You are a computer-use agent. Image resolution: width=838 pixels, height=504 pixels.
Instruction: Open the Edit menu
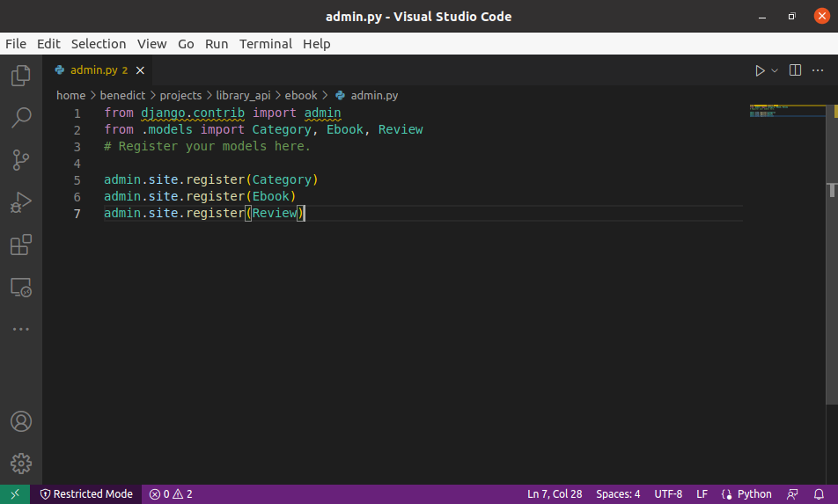[48, 44]
